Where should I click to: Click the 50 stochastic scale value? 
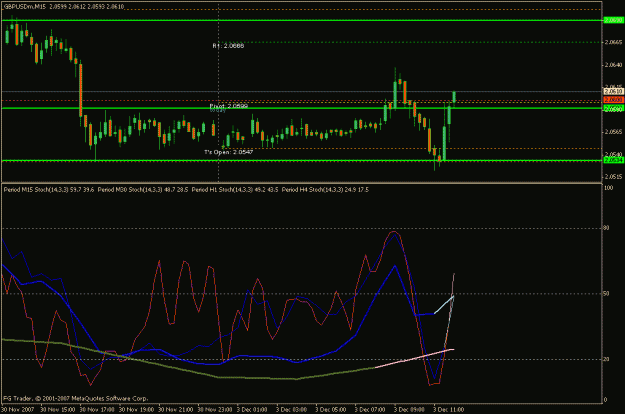click(606, 294)
